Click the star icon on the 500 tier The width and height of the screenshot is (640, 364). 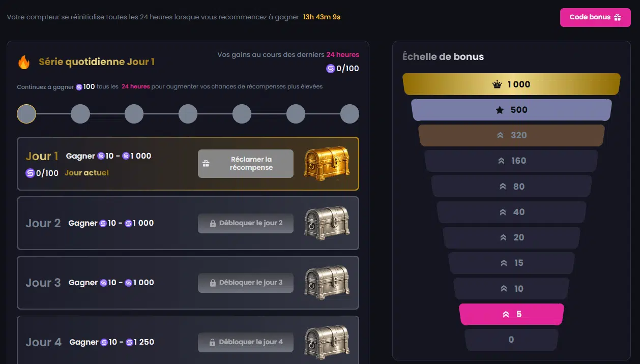click(x=500, y=110)
